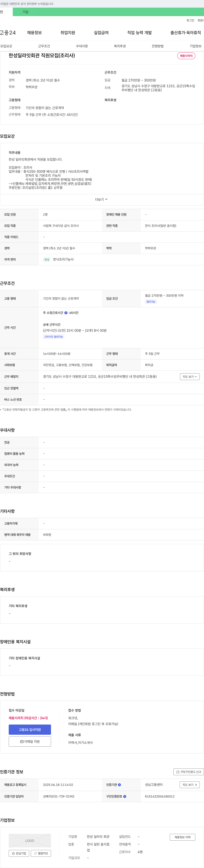Click the 14시00분~16시00분 break time value

pyautogui.click(x=57, y=354)
